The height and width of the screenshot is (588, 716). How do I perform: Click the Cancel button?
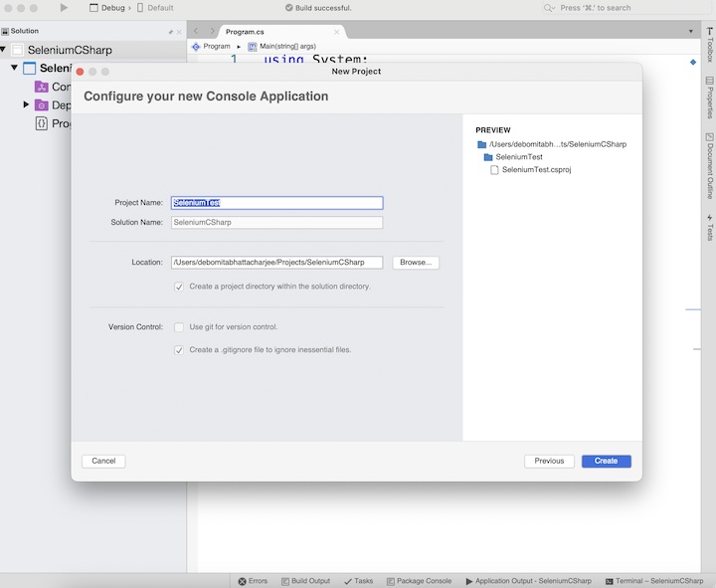click(103, 461)
